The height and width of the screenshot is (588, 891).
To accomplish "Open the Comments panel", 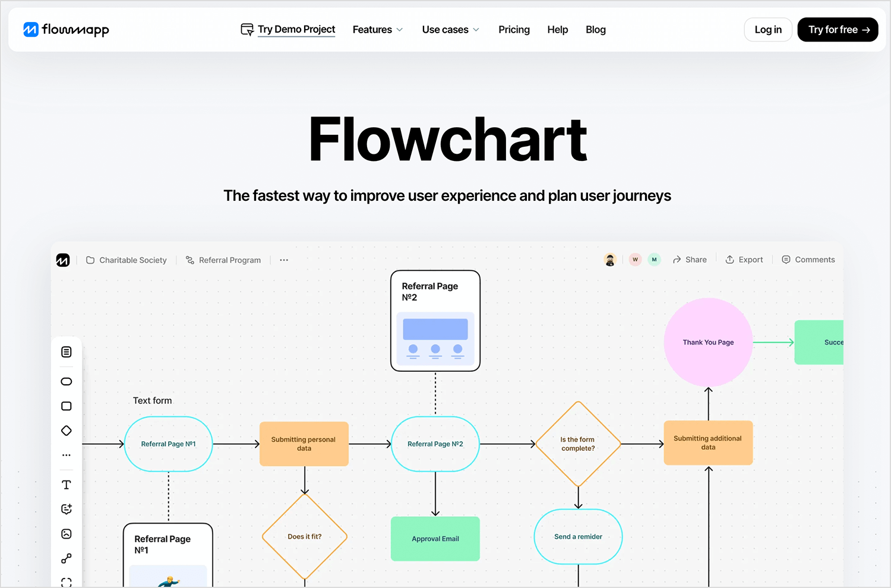I will coord(808,260).
